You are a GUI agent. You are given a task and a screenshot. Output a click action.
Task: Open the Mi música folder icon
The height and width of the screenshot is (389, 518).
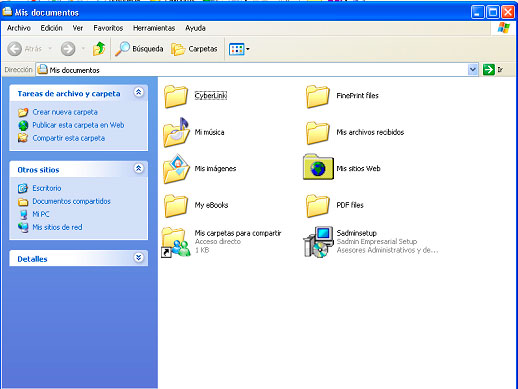[x=176, y=132]
